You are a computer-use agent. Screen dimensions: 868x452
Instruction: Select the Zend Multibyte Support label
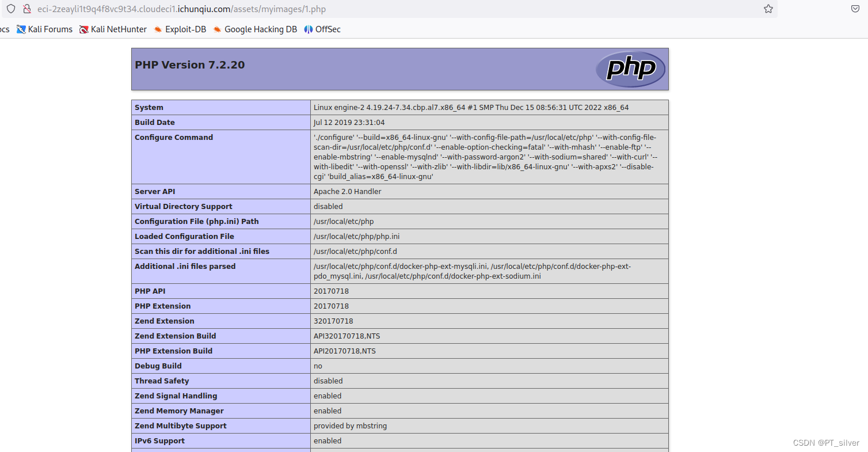coord(181,426)
